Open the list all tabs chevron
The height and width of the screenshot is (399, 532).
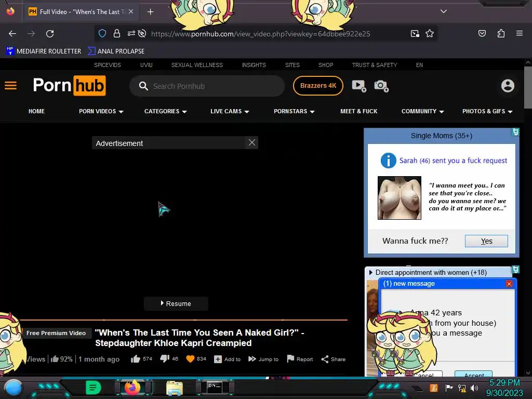tap(444, 11)
